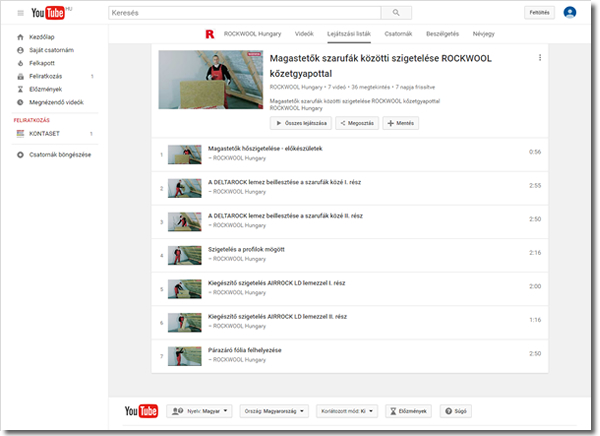
Task: Open the Súgó help button
Action: [x=456, y=411]
